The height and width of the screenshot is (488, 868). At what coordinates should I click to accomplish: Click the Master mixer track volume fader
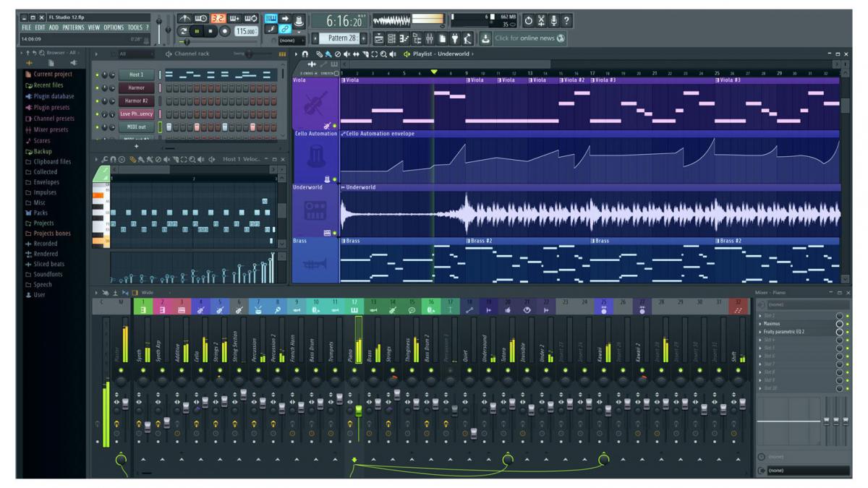[x=125, y=403]
